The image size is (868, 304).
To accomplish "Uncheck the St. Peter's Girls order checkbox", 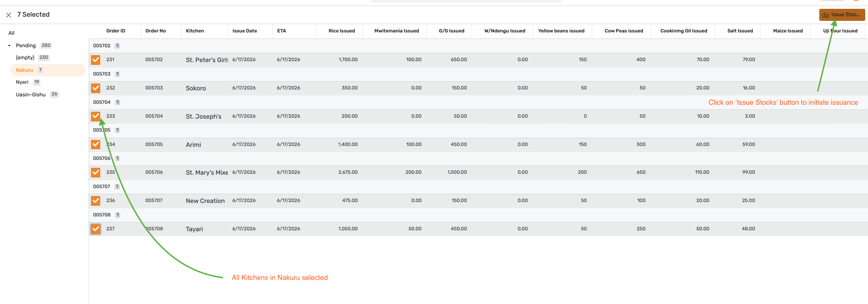I will 96,60.
